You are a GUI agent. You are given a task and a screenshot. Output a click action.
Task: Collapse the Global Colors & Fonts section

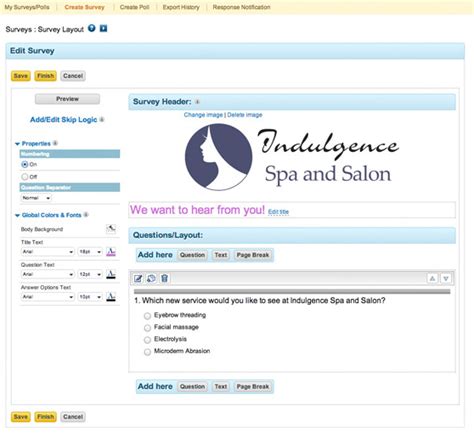[17, 215]
